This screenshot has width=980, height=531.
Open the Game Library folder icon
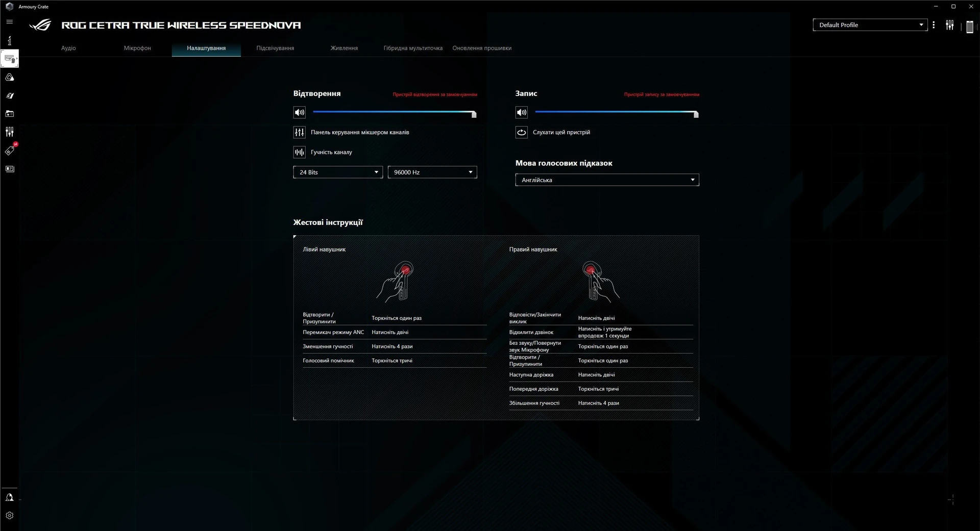(x=9, y=114)
